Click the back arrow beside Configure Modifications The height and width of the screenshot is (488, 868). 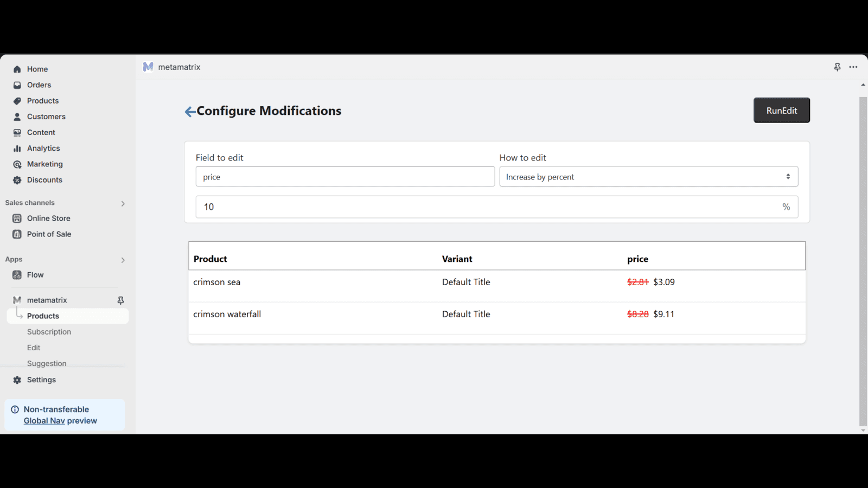190,112
